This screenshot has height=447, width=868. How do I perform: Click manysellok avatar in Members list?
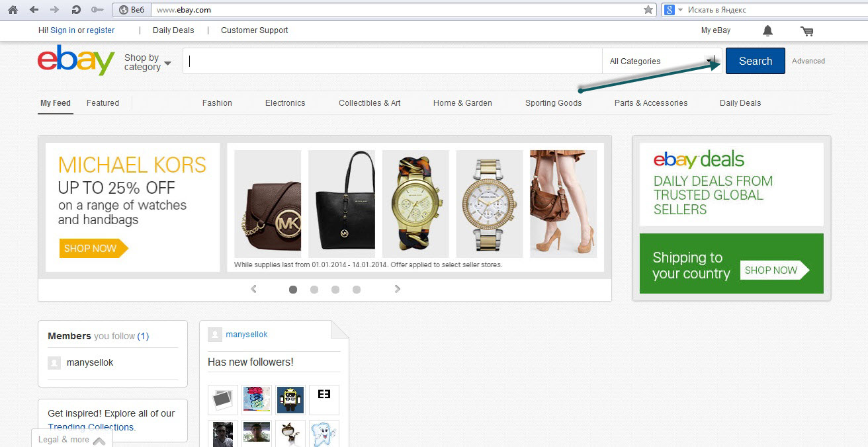tap(54, 363)
